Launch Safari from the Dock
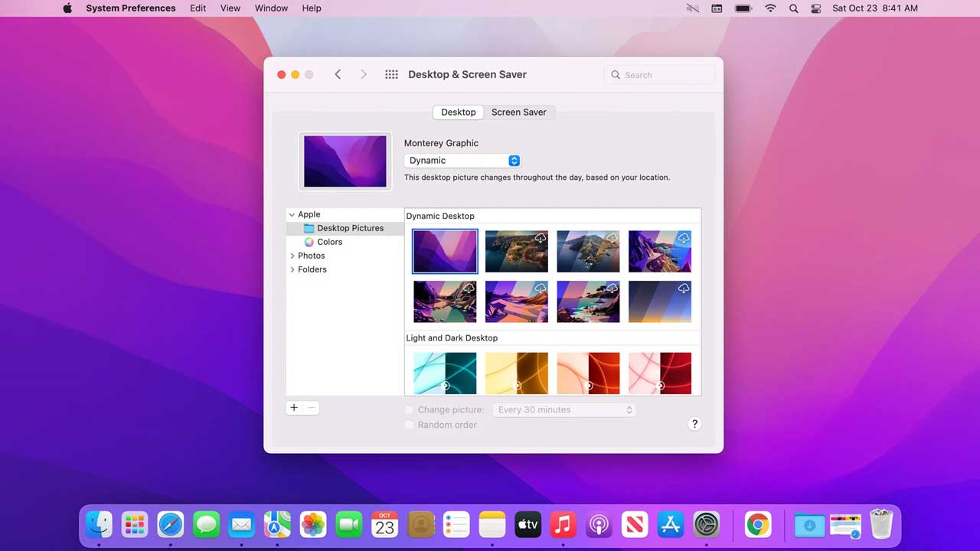The width and height of the screenshot is (980, 551). point(171,524)
